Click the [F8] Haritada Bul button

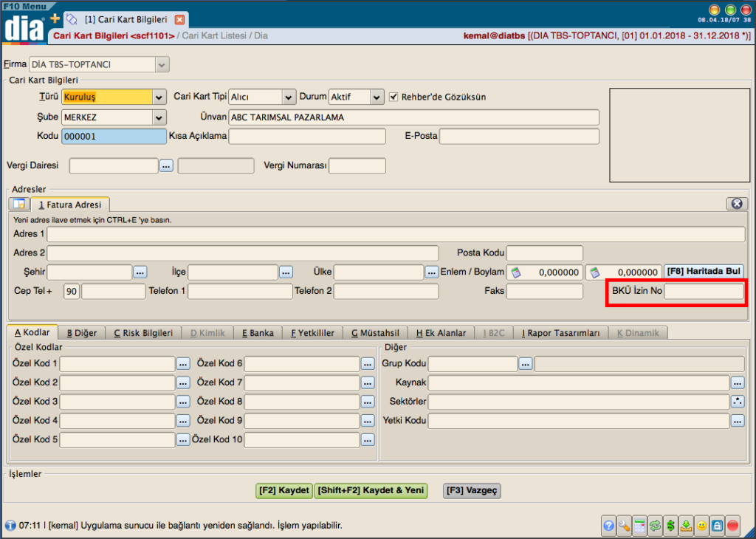tap(704, 272)
